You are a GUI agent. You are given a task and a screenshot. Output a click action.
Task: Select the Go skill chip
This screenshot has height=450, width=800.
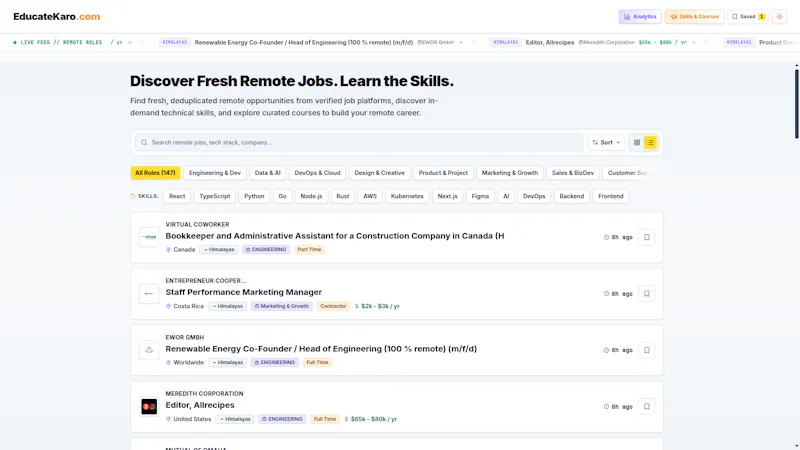(282, 196)
